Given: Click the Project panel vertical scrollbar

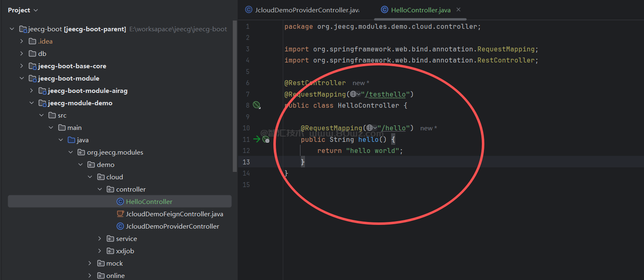Looking at the screenshot, I should (235, 95).
